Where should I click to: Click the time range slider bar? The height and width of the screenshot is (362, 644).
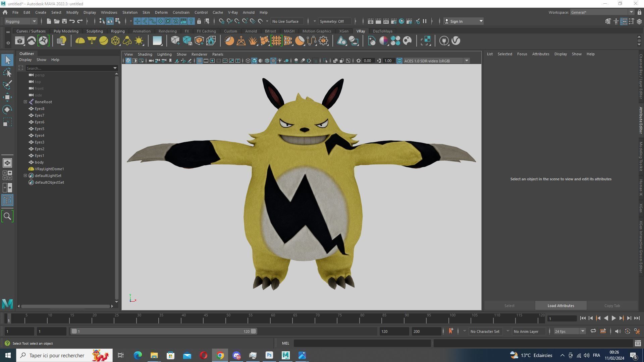pyautogui.click(x=164, y=331)
